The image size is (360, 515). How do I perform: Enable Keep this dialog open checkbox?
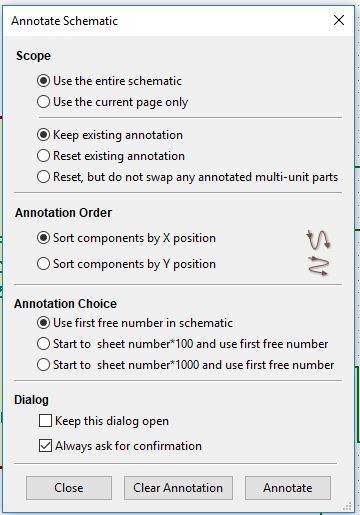click(104, 421)
